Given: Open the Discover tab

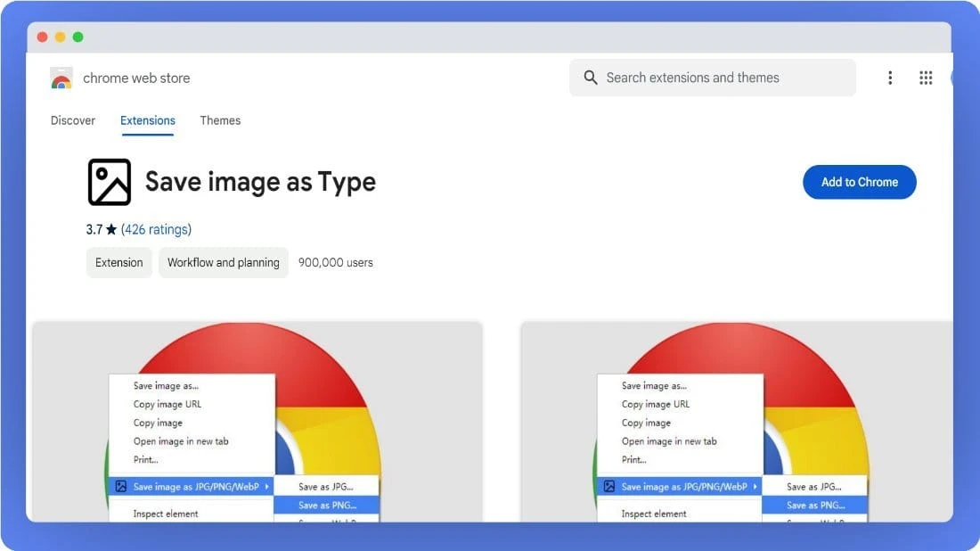Looking at the screenshot, I should [x=73, y=120].
